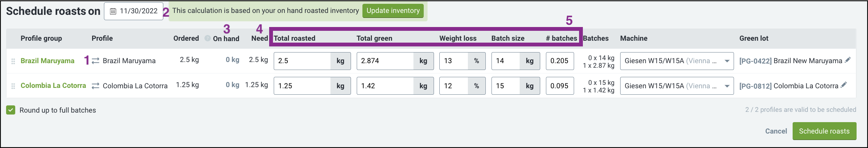The height and width of the screenshot is (148, 868).
Task: Click drag handle for Colombia La Cotorra row
Action: click(x=13, y=86)
